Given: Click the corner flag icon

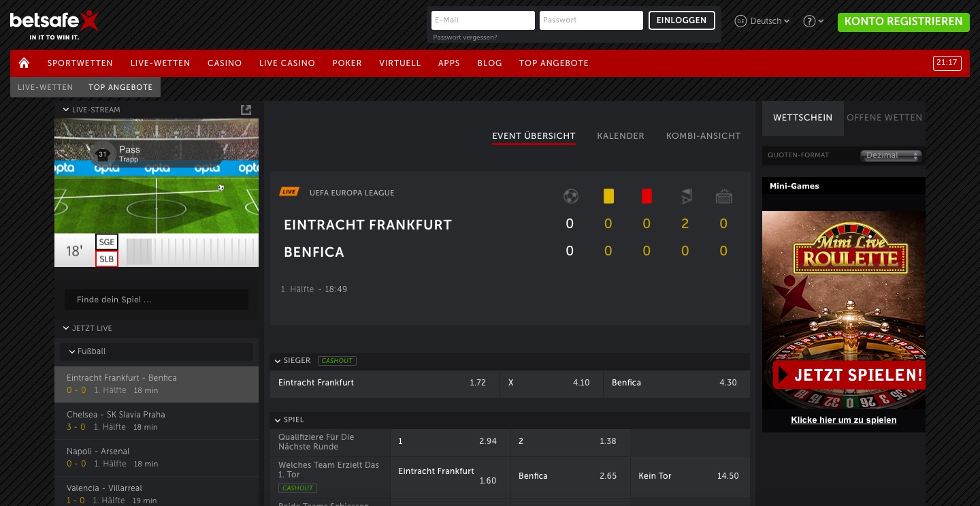Looking at the screenshot, I should coord(685,197).
